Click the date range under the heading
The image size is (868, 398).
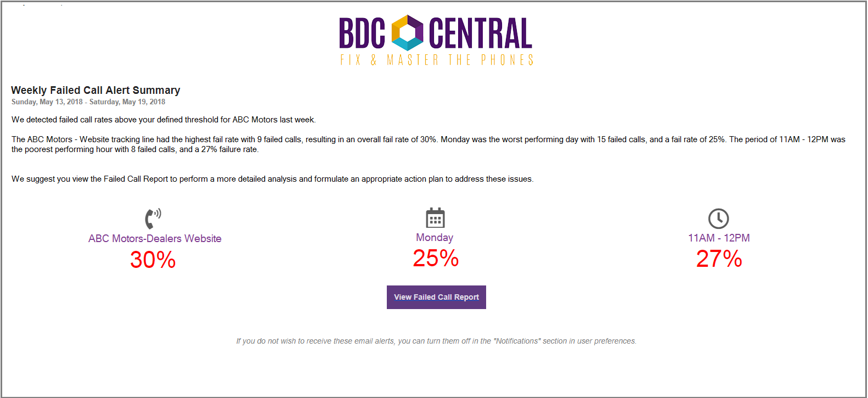click(x=88, y=102)
